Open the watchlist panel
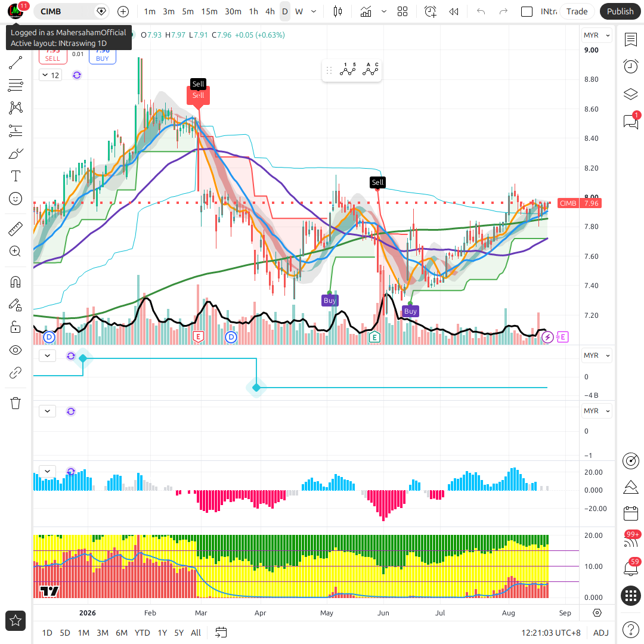644x644 pixels. tap(631, 40)
